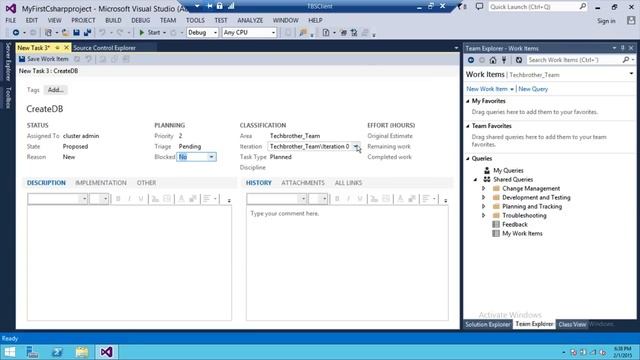The height and width of the screenshot is (360, 640).
Task: Click the Save Work Item button label
Action: coord(48,59)
